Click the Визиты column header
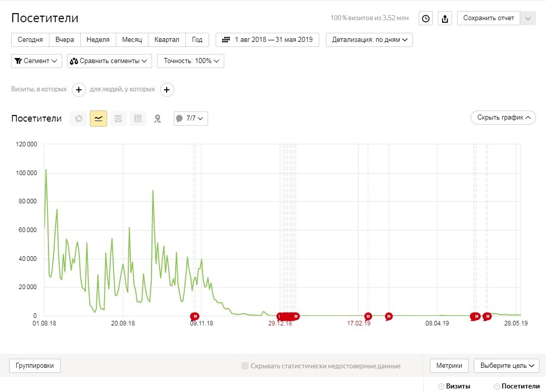 [x=458, y=386]
